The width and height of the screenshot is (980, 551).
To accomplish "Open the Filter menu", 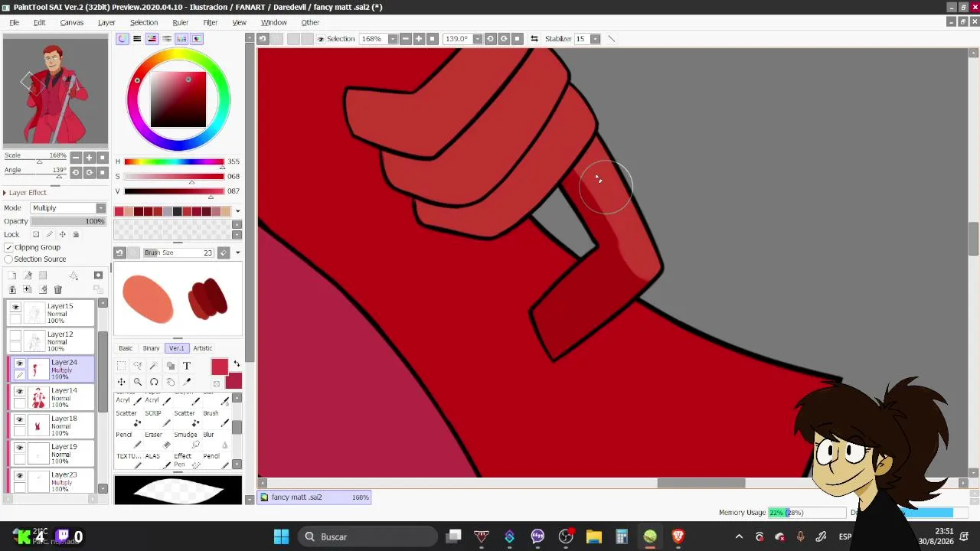I will tap(210, 23).
